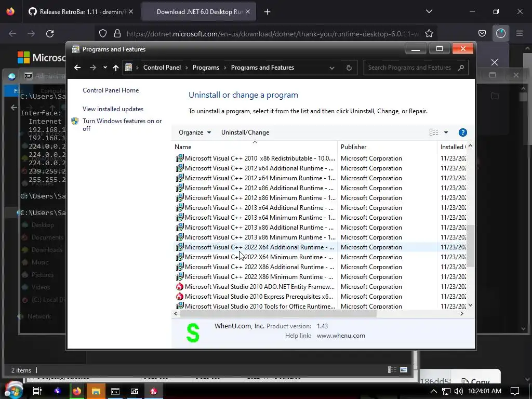
Task: Click program list scroll up arrow
Action: (470, 146)
